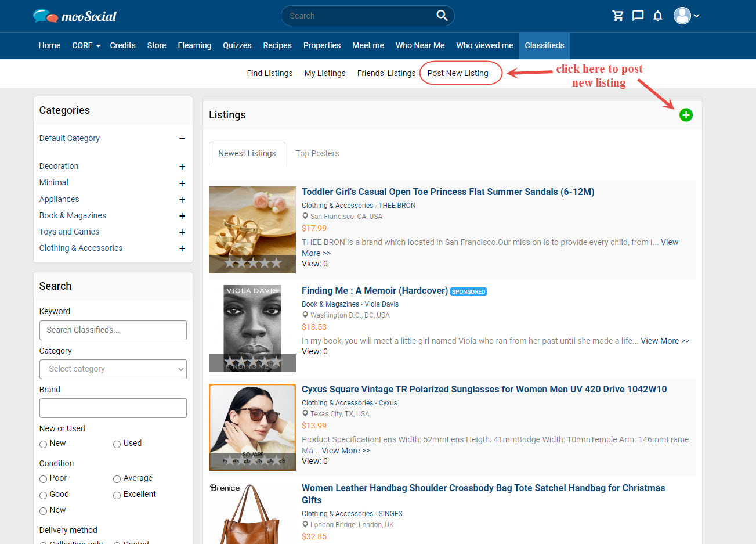The image size is (756, 544).
Task: Expand the Decoration category
Action: point(182,167)
